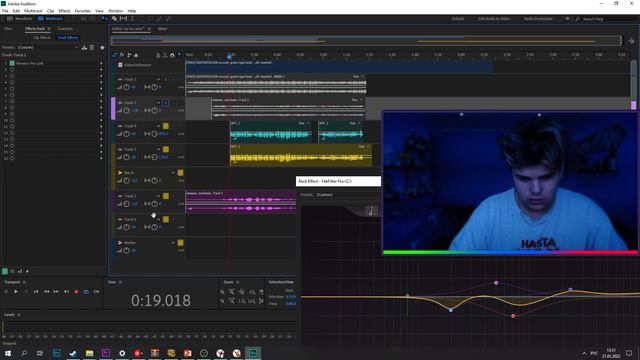Expand the Bus A track arrow
The height and width of the screenshot is (360, 640).
click(120, 173)
